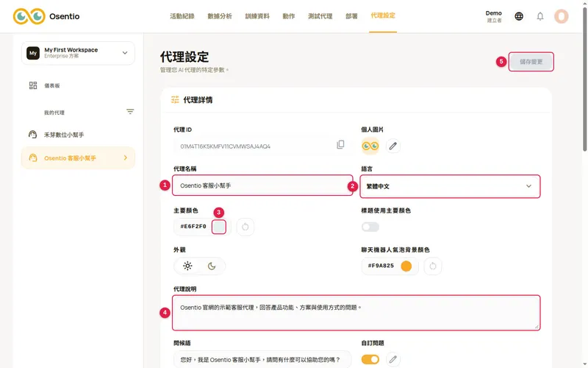Open the 測試代理 tab

(320, 16)
